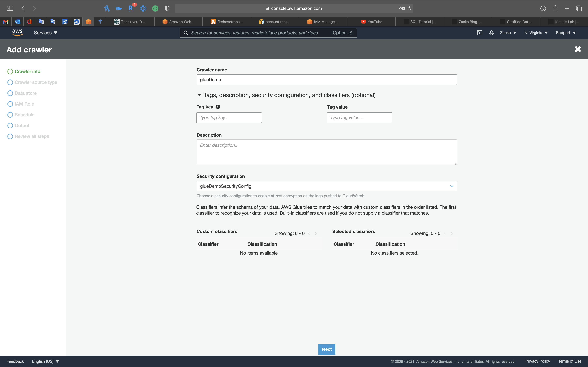Close the Add crawler wizard
The image size is (588, 367).
(577, 49)
